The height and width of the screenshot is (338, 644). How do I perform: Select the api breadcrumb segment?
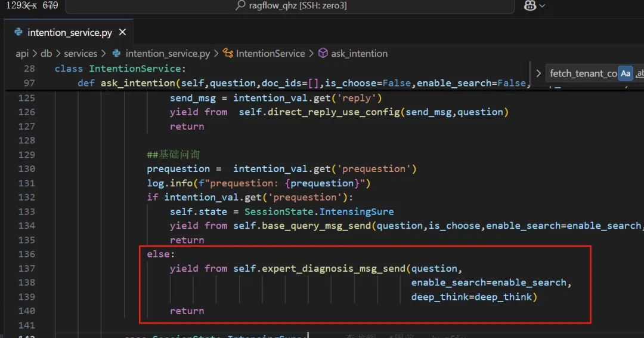pyautogui.click(x=22, y=54)
